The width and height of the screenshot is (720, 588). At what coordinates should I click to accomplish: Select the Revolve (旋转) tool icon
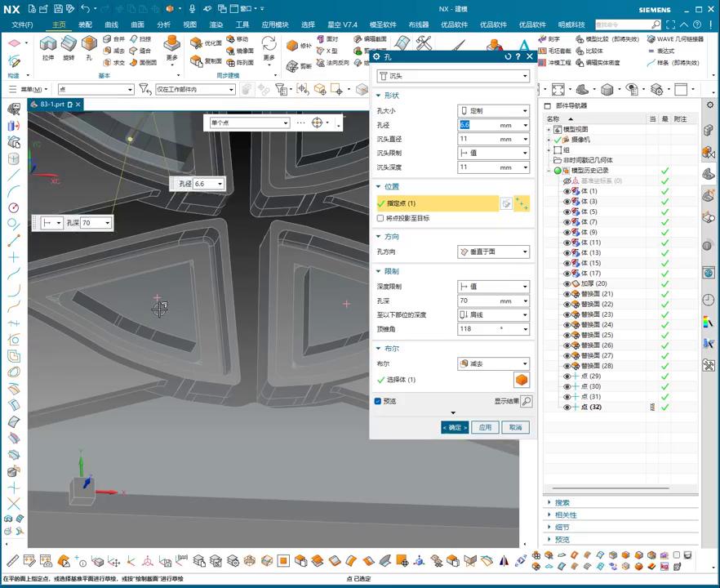69,45
